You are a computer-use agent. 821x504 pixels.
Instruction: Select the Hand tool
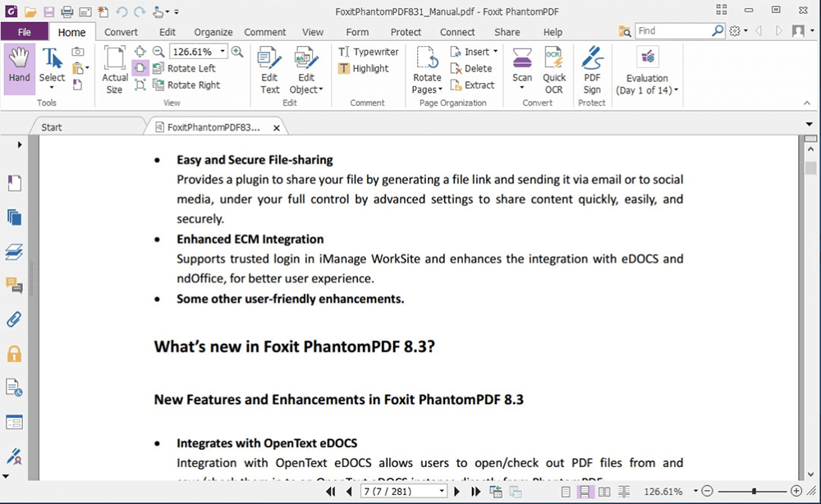(20, 69)
